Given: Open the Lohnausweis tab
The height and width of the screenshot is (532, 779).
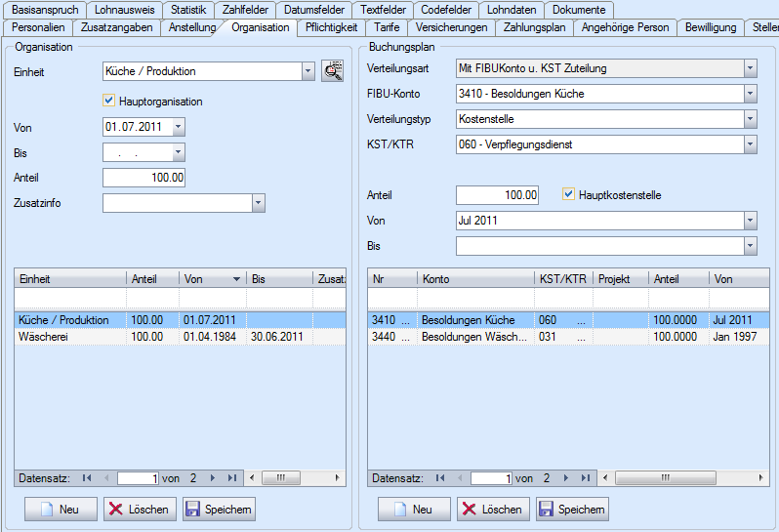Looking at the screenshot, I should click(x=125, y=10).
